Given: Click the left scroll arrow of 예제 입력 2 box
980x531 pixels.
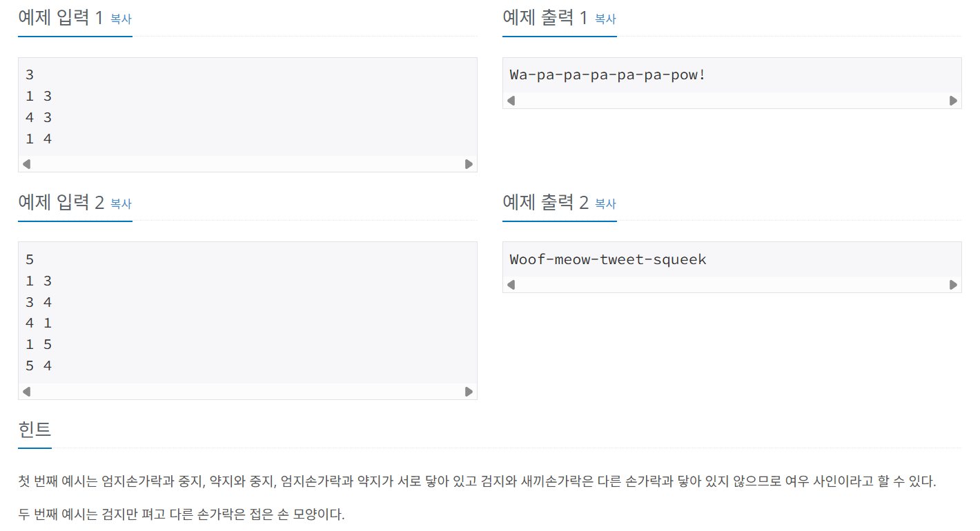Looking at the screenshot, I should 26,392.
